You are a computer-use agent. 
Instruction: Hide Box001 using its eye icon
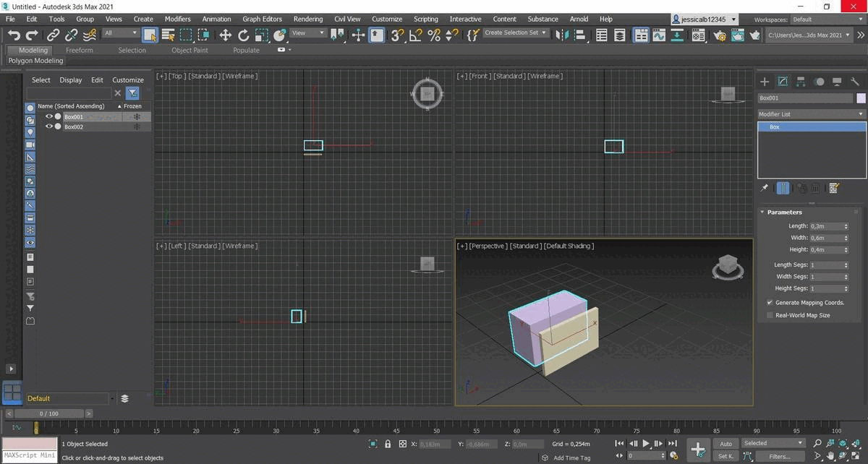tap(50, 116)
